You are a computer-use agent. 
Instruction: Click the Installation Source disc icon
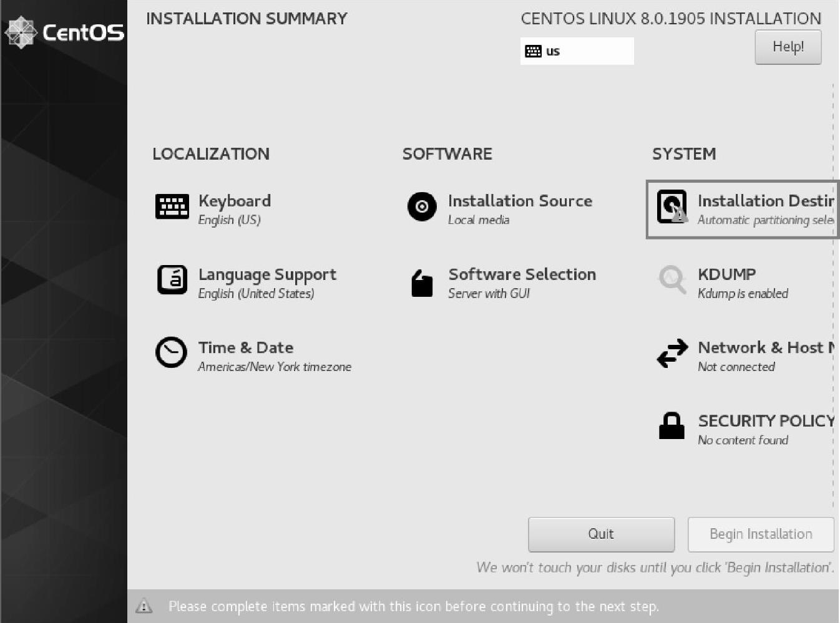[422, 206]
